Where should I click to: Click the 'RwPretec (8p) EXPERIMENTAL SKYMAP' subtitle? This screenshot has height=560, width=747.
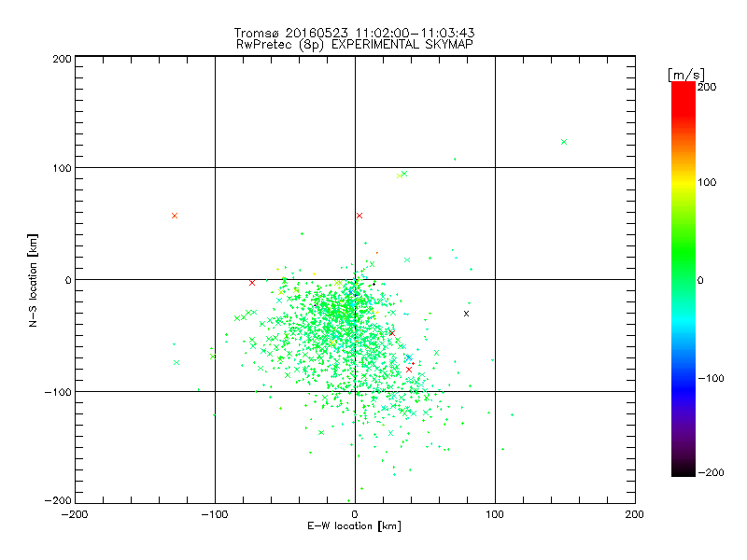tap(355, 45)
